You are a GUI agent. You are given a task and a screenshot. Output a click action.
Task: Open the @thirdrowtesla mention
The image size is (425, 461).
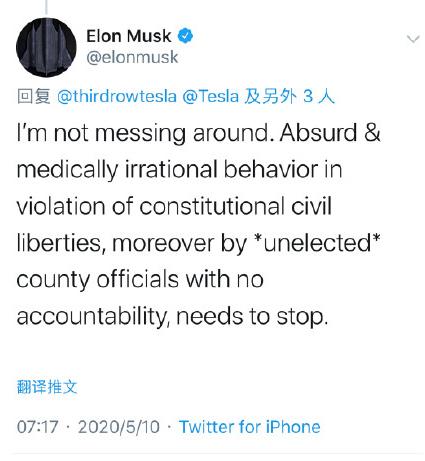tap(117, 96)
